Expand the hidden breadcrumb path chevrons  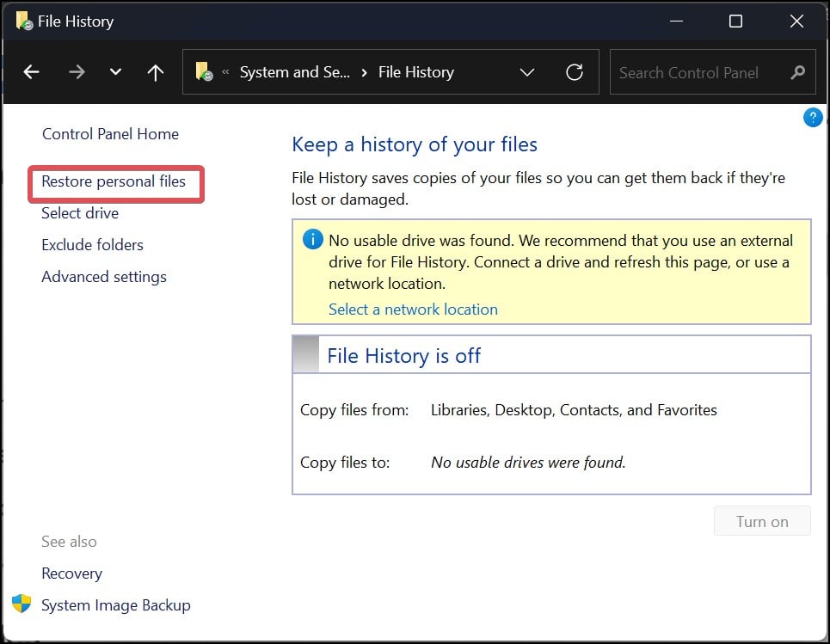click(x=226, y=72)
